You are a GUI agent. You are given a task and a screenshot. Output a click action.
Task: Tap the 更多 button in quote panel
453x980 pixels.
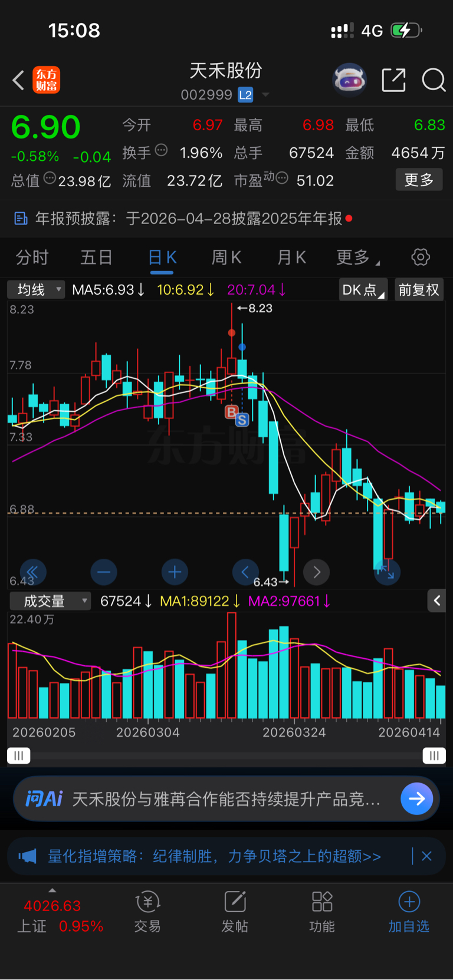coord(419,180)
